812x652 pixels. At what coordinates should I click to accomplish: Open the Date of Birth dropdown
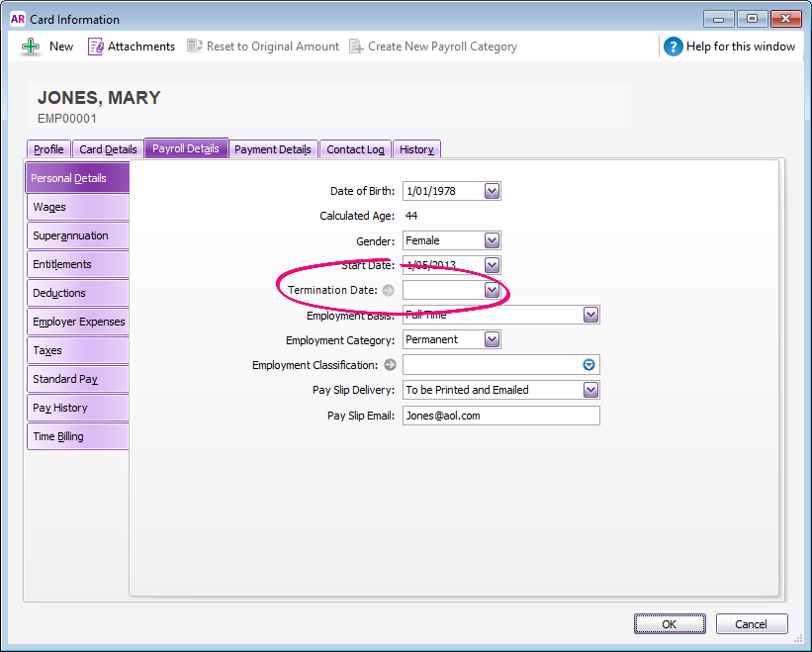(x=492, y=191)
